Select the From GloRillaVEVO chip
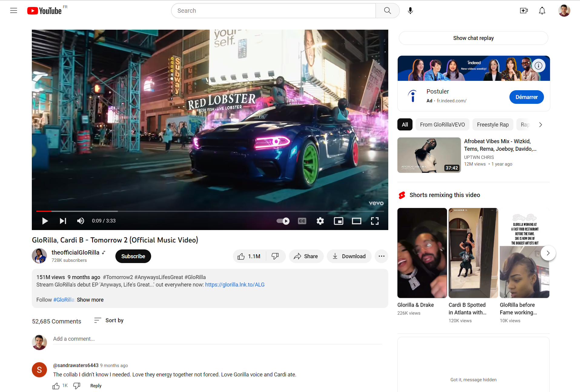 click(x=442, y=125)
